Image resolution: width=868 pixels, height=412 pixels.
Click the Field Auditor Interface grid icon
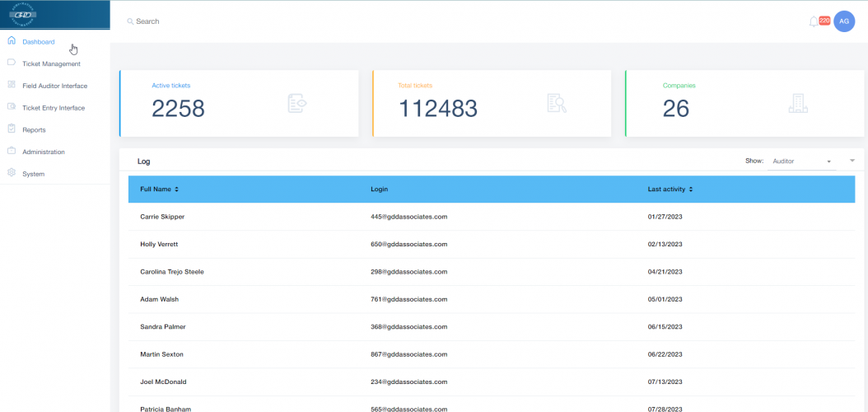[x=12, y=85]
